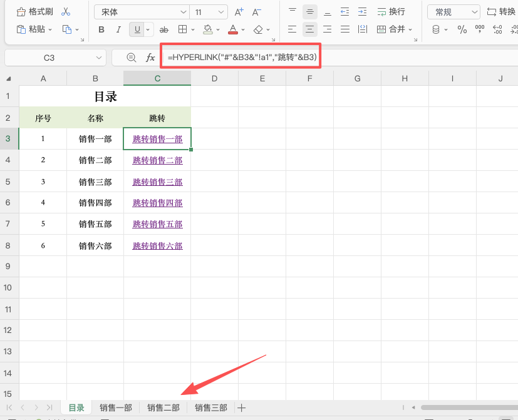Decrease font size with A- icon

click(256, 13)
